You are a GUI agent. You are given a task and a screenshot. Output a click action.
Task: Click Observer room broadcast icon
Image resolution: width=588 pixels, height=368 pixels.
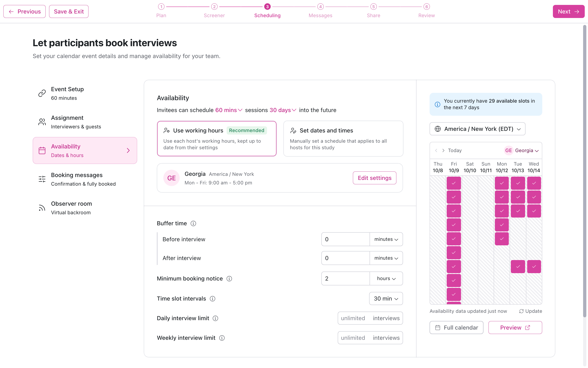click(x=42, y=208)
